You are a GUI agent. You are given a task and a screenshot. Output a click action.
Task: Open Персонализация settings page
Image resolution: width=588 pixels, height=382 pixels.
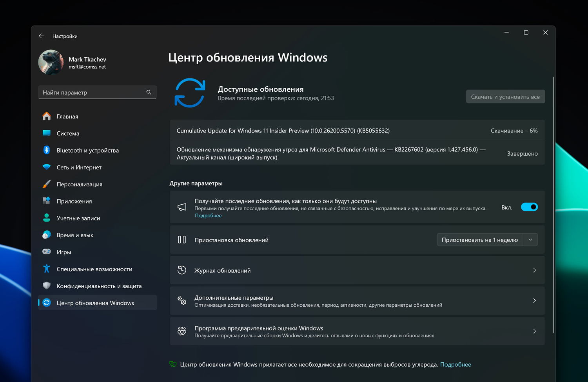point(97,184)
